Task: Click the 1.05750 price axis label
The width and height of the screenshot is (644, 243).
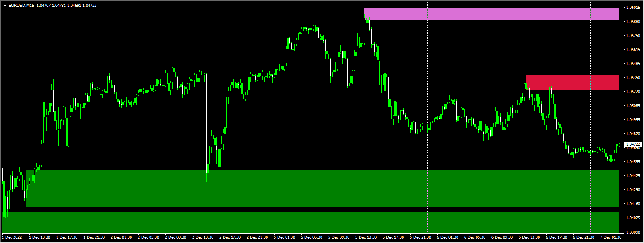Action: click(x=633, y=36)
